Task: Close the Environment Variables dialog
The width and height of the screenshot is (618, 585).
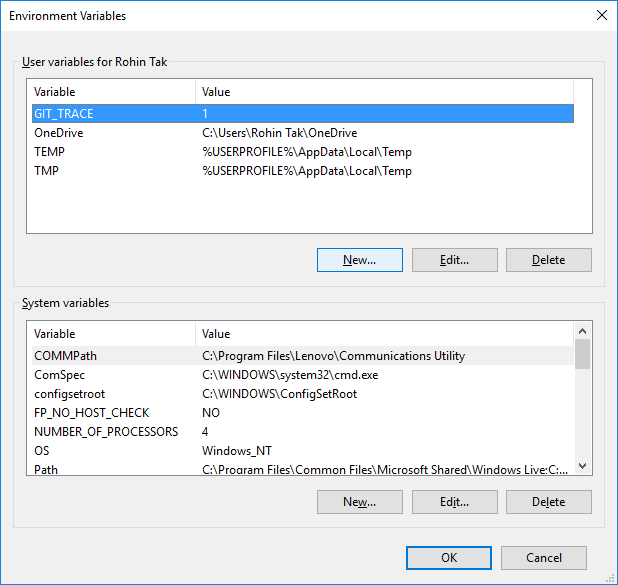Action: click(x=601, y=15)
